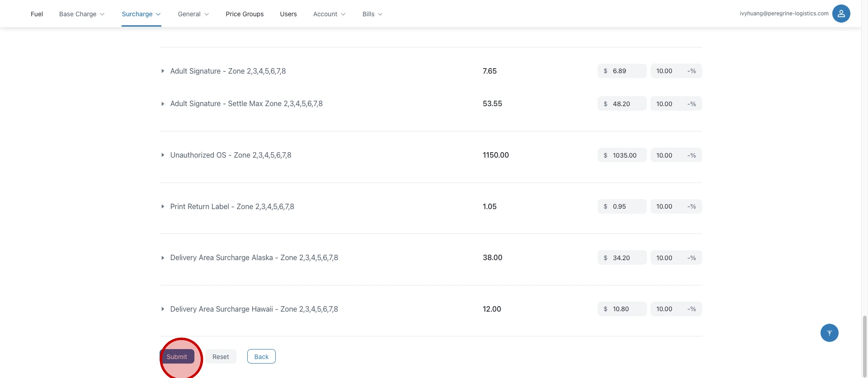Screen dimensions: 868x378
Task: Open the Price Groups page
Action: tap(245, 14)
